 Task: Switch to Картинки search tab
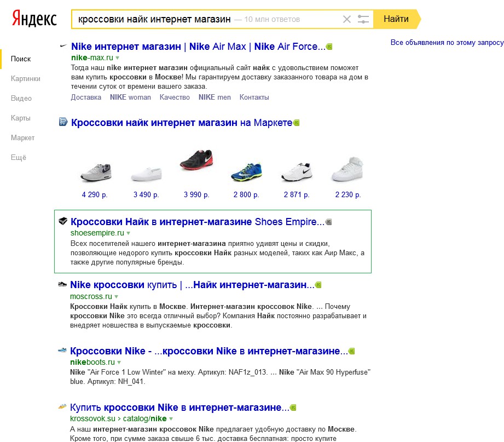[26, 78]
